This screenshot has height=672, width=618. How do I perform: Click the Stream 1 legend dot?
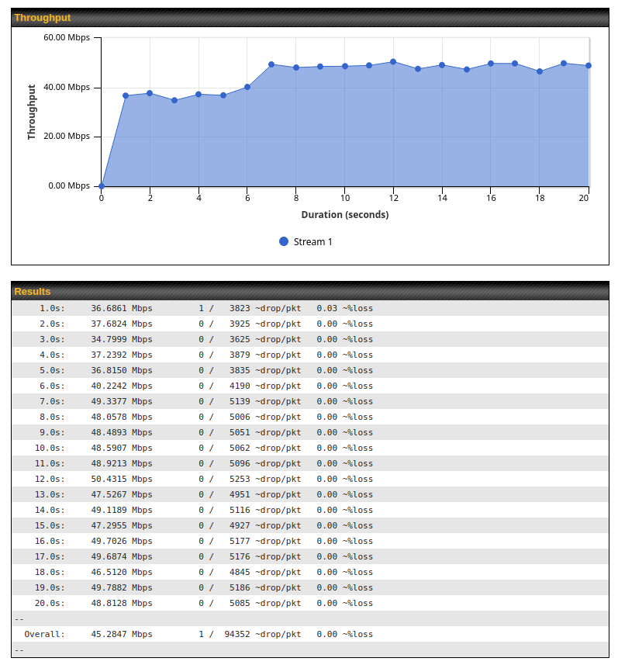click(284, 241)
